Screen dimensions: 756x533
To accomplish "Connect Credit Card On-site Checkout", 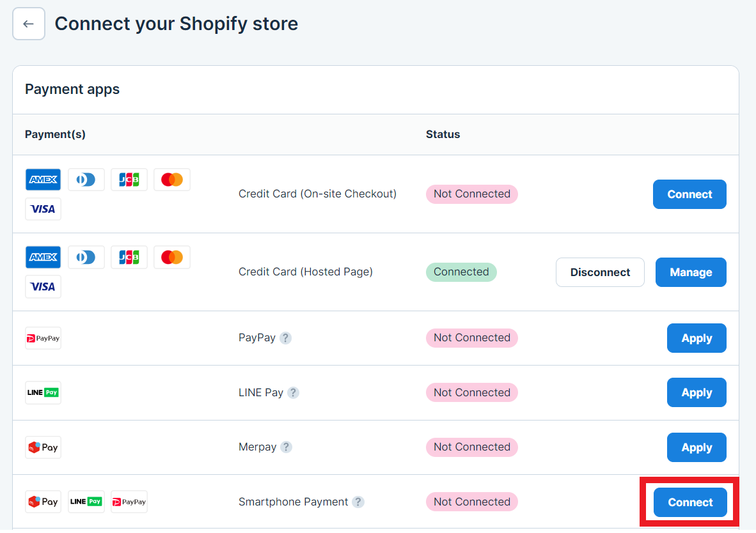I will coord(689,194).
